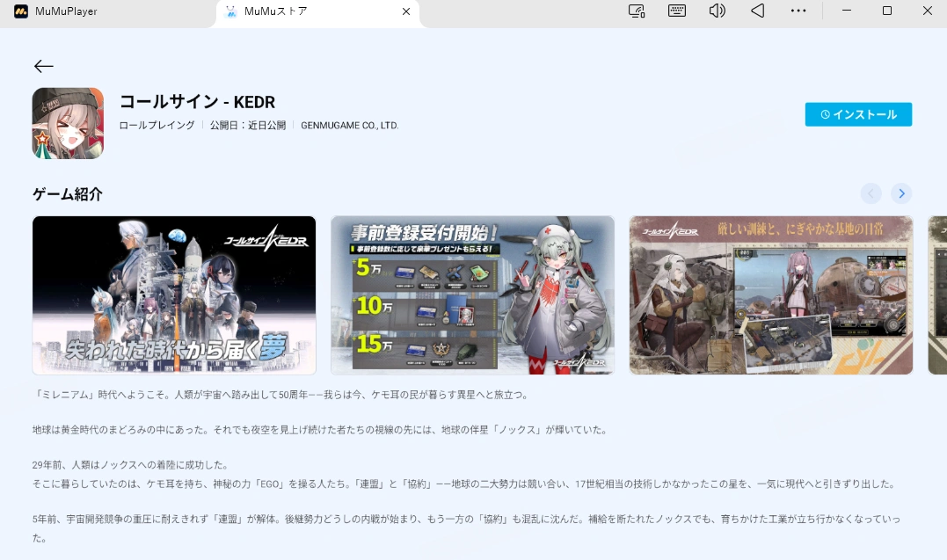Image resolution: width=947 pixels, height=560 pixels.
Task: Close the MuMuストア tab
Action: [406, 11]
